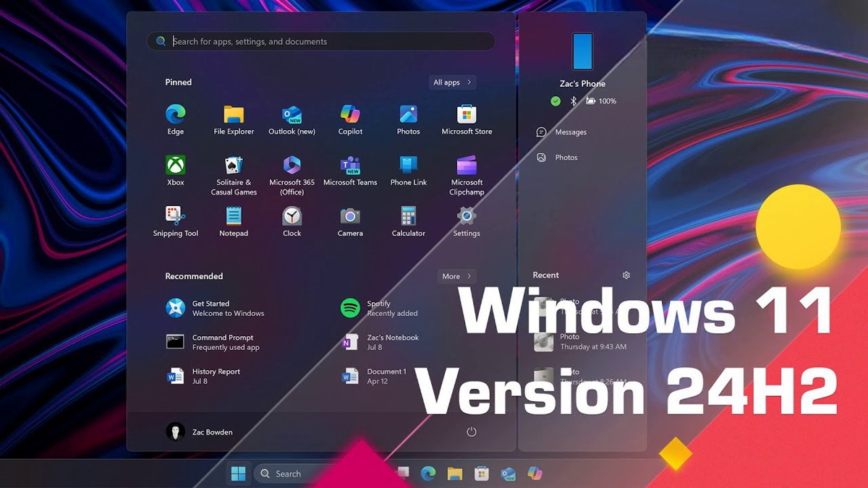
Task: Open Solitaire & Casual Games
Action: pos(234,176)
